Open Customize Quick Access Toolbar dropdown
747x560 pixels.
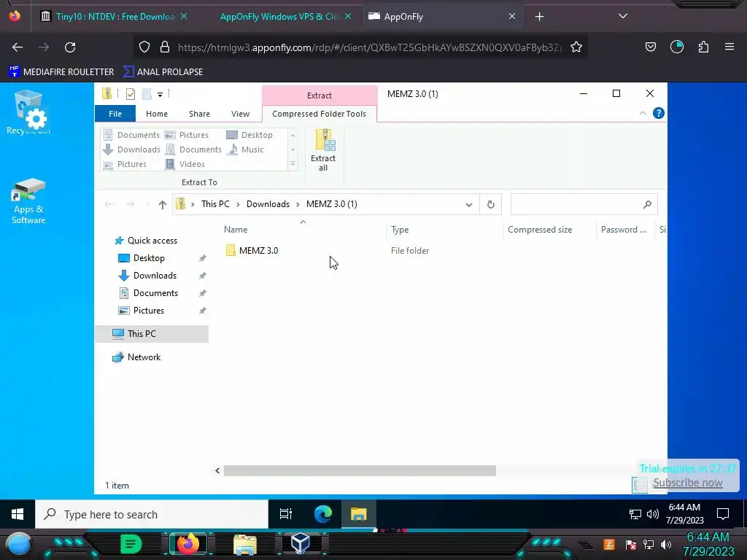(x=160, y=94)
